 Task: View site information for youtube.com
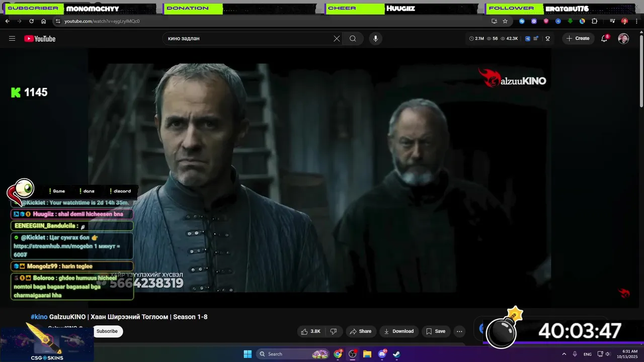pos(58,21)
